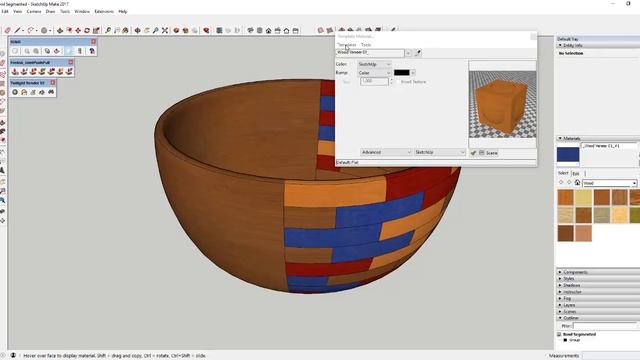The image size is (640, 360).
Task: Click the eyedropper icon in Template Material dialog
Action: pos(418,53)
